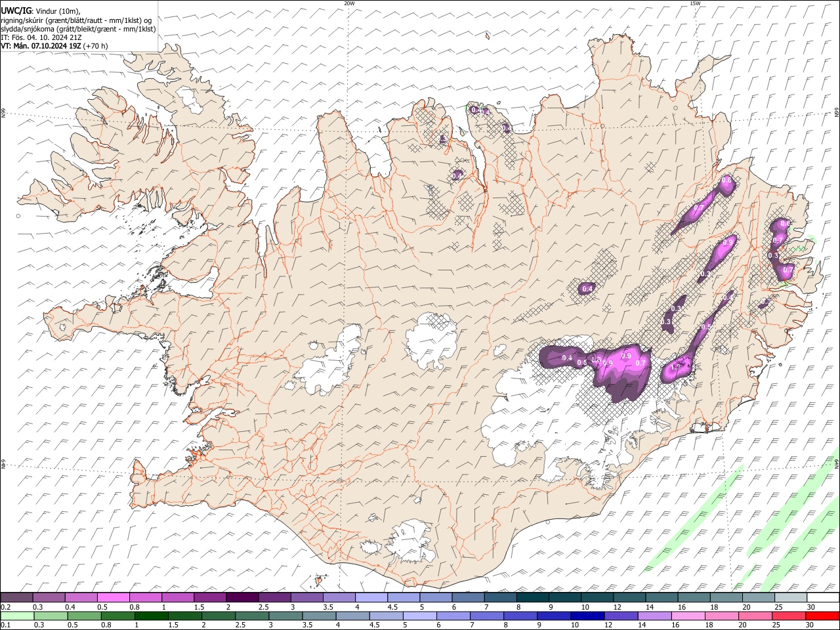Pick the lower legend swatch labelled 0.8
840x630 pixels.
(x=117, y=616)
